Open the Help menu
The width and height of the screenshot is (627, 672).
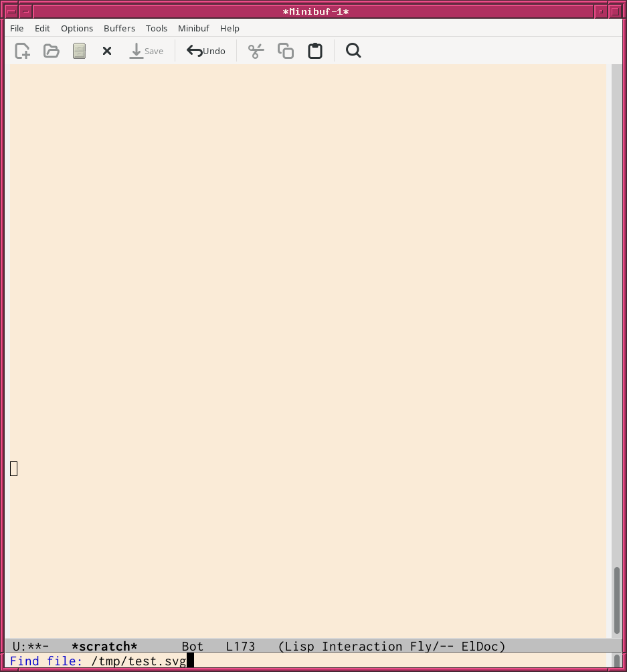[x=230, y=28]
